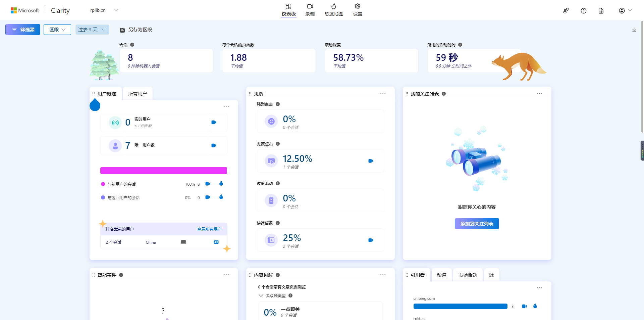Viewport: 644px width, 320px height.
Task: Click the magenta new-user sessions bar
Action: [x=163, y=171]
